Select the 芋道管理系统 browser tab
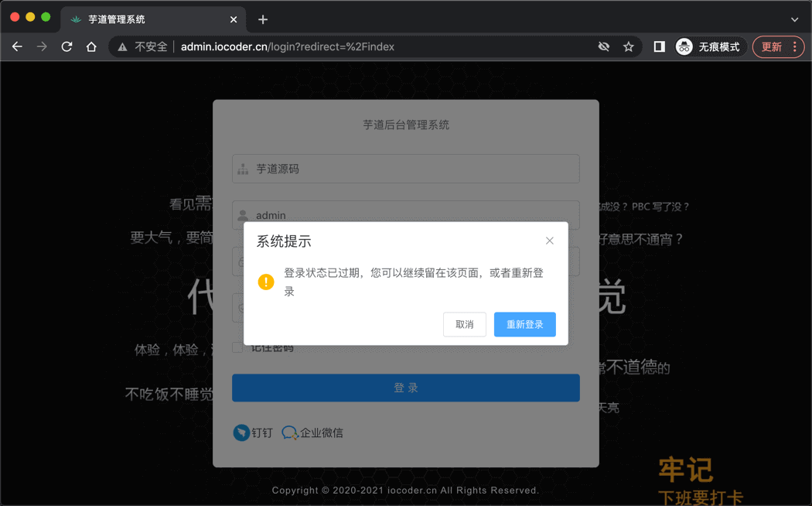This screenshot has height=506, width=812. tap(139, 19)
